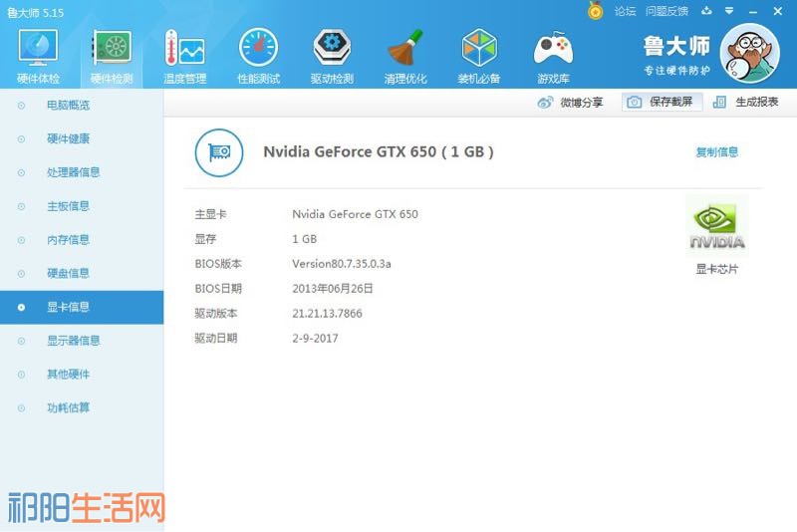Click the gold medal icon in title bar
The height and width of the screenshot is (532, 797).
[595, 11]
